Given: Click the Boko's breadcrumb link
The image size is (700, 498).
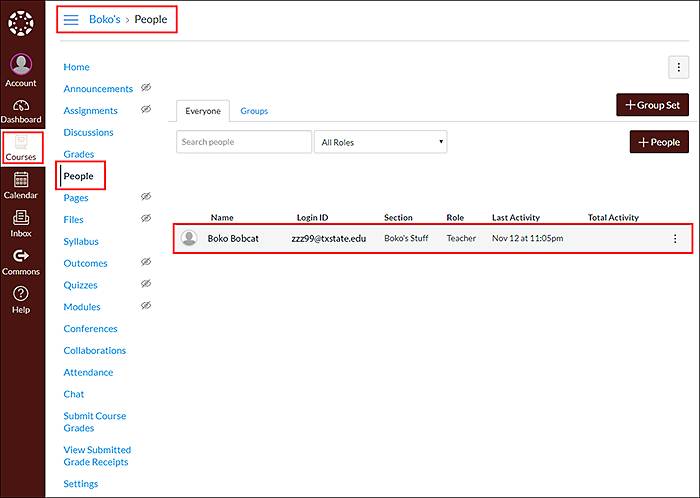Looking at the screenshot, I should pos(105,20).
